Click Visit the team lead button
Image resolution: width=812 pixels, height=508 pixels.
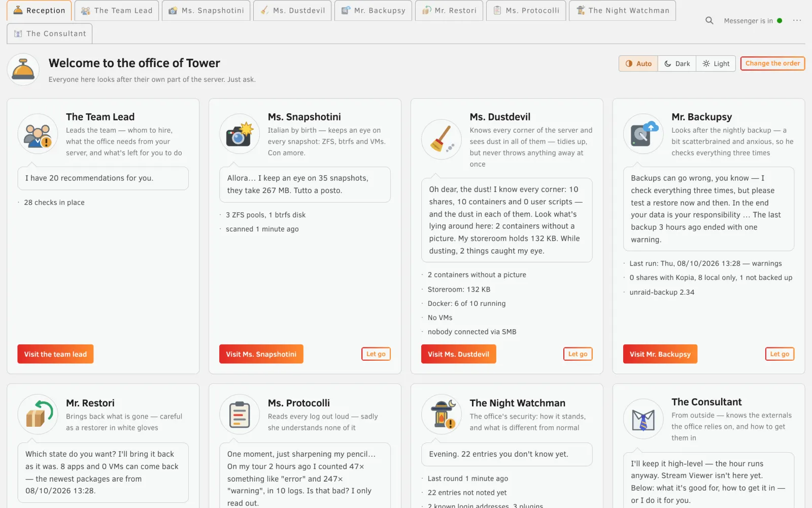click(55, 354)
